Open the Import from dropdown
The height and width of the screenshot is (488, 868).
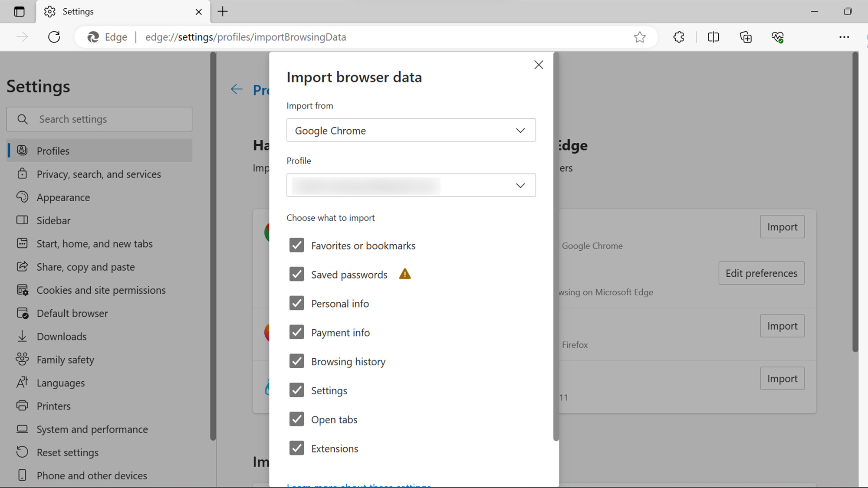(x=411, y=130)
